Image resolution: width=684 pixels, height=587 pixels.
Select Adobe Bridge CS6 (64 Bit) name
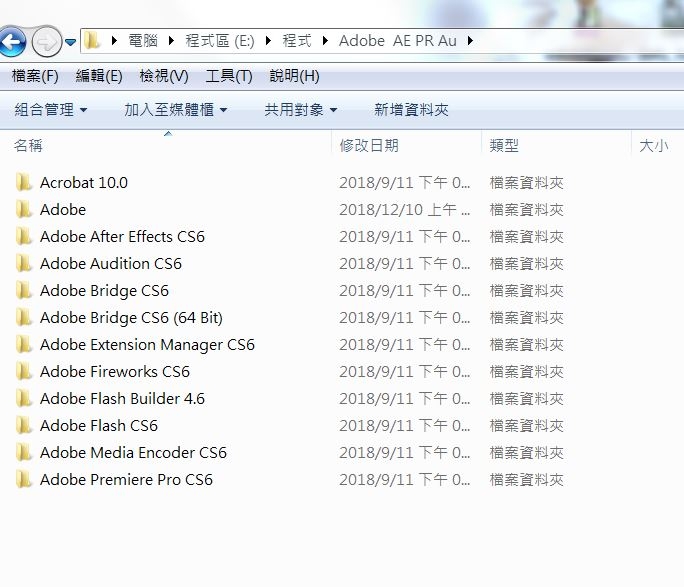[x=131, y=318]
